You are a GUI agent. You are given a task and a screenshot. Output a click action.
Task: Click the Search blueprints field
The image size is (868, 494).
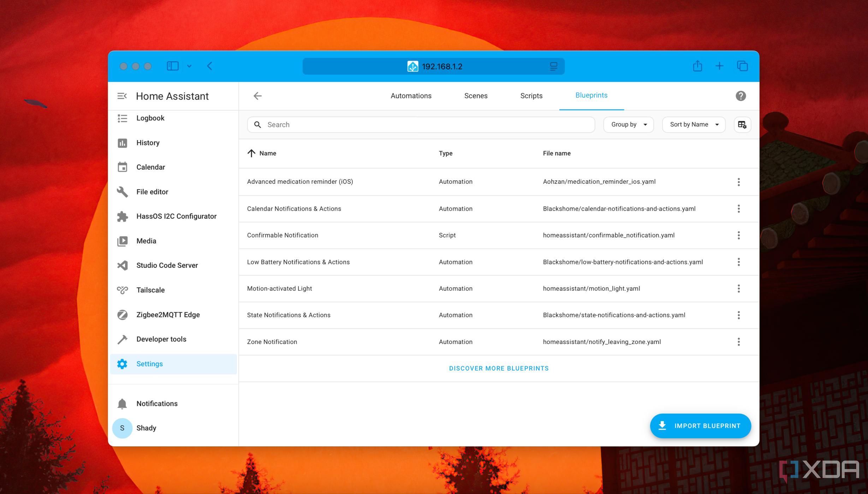pos(421,125)
